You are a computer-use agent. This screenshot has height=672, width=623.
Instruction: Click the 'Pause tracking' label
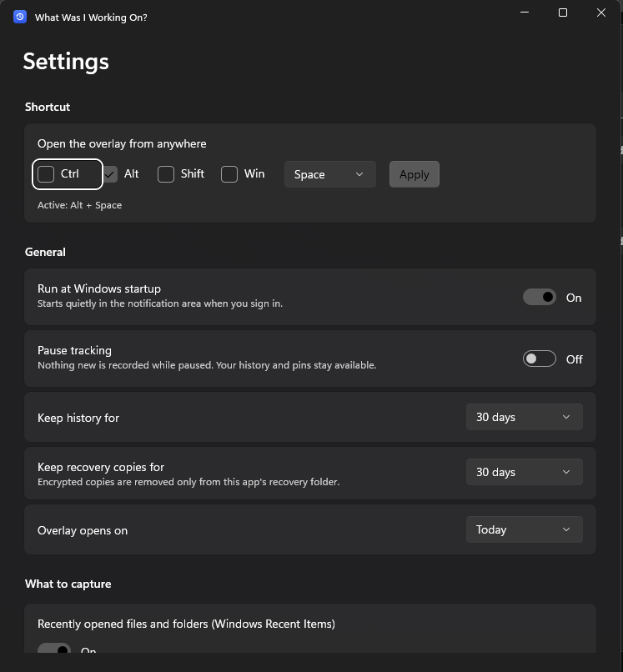(x=74, y=350)
